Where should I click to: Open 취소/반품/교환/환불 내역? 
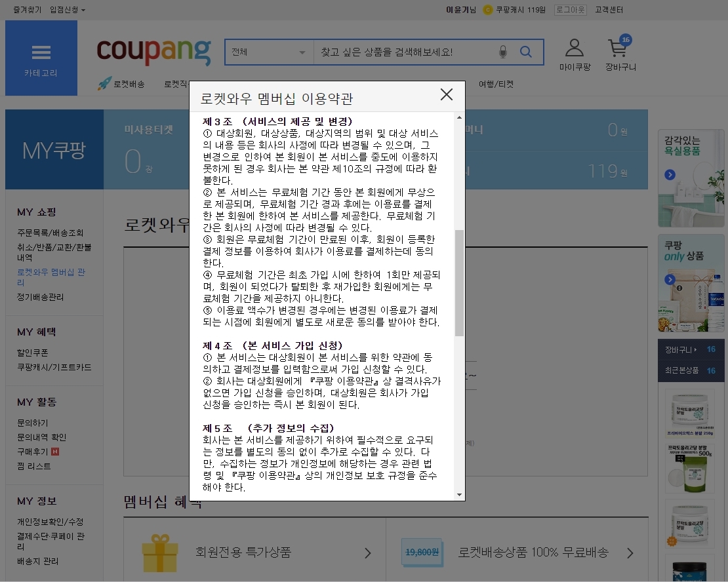54,252
